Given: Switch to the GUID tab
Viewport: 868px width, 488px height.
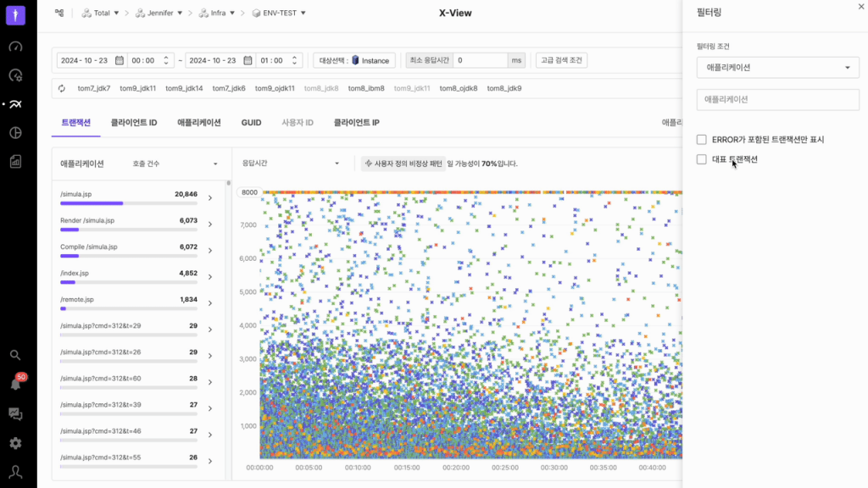Looking at the screenshot, I should [251, 123].
